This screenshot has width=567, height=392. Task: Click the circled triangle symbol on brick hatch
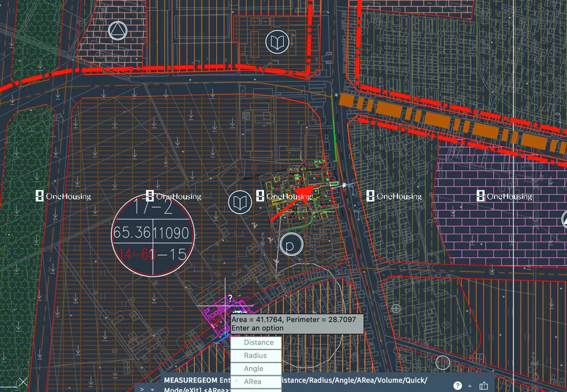pyautogui.click(x=118, y=31)
